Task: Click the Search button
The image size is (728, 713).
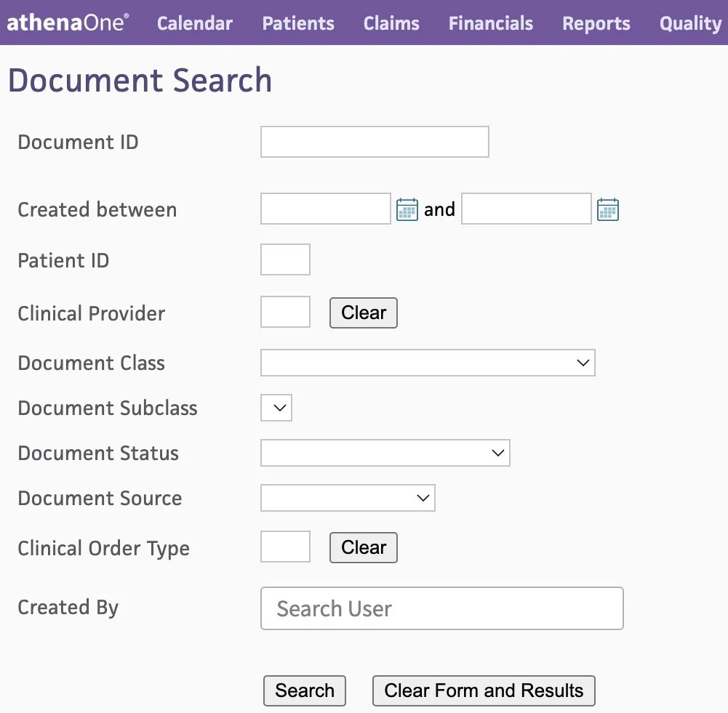Action: (304, 690)
